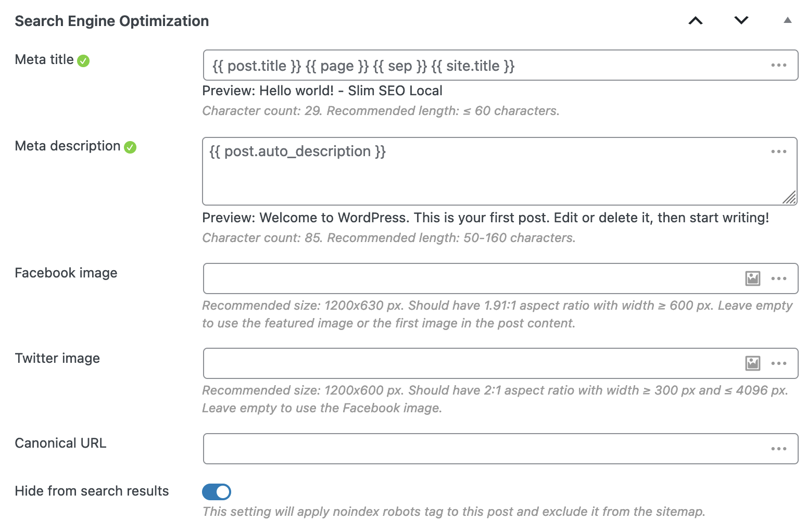Select image button in Facebook image field

[x=752, y=278]
